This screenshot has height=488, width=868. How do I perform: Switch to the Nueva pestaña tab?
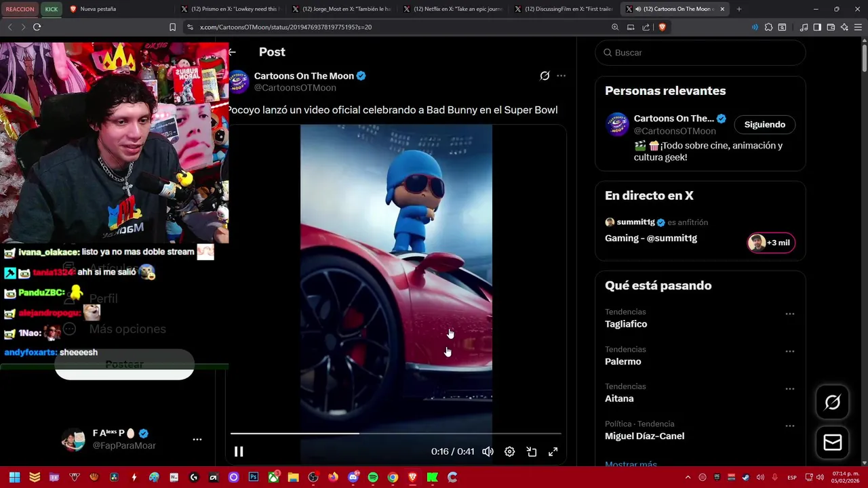(119, 9)
